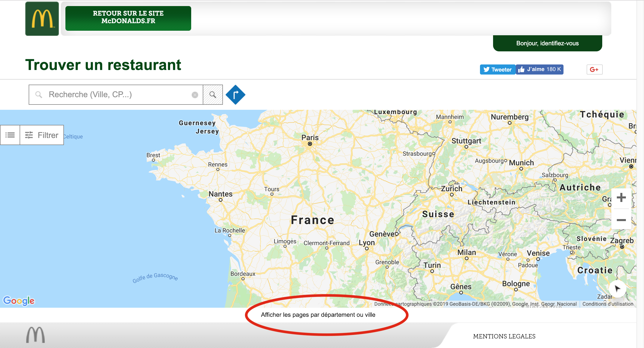Click the Brest label on the map

pos(153,155)
